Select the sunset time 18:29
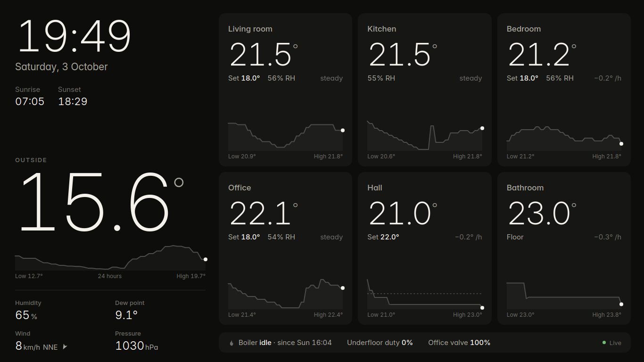 click(73, 101)
